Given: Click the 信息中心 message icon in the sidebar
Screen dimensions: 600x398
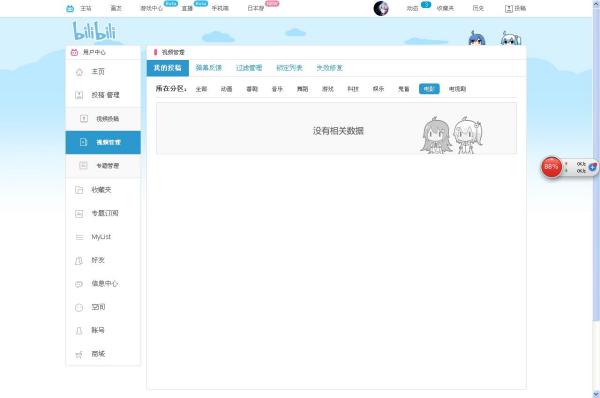Looking at the screenshot, I should tap(79, 284).
